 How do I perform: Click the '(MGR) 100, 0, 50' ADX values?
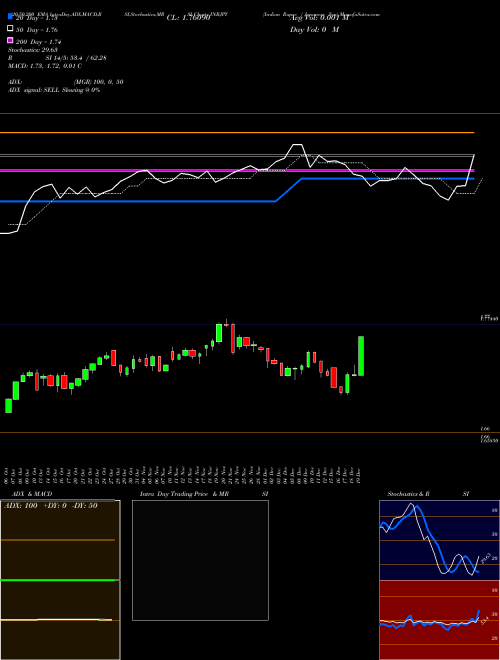coord(98,82)
